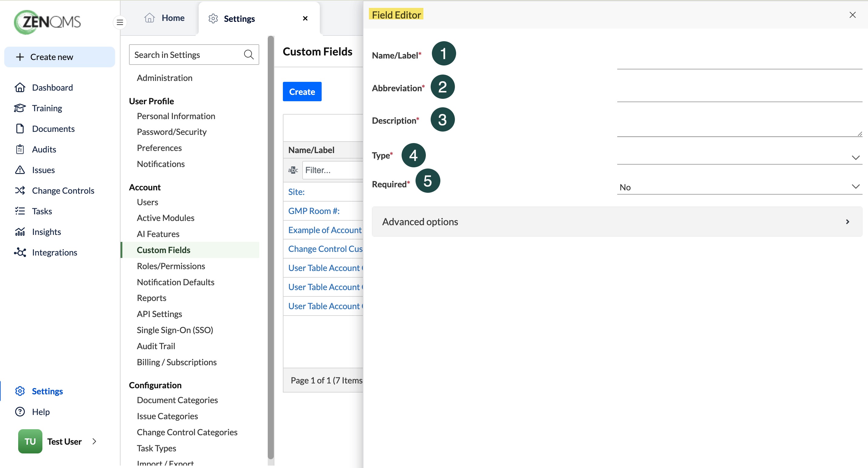Go to Change Controls in the sidebar
Image resolution: width=868 pixels, height=468 pixels.
point(63,191)
